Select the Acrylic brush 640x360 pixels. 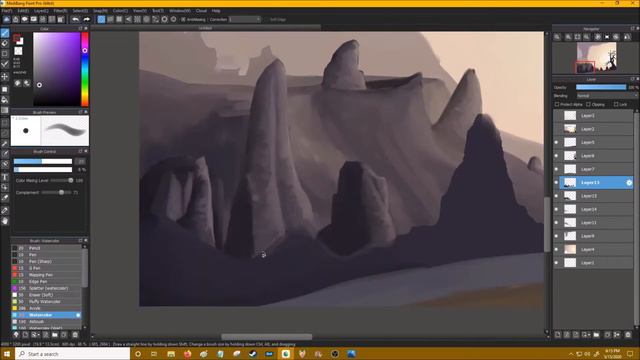[x=47, y=308]
